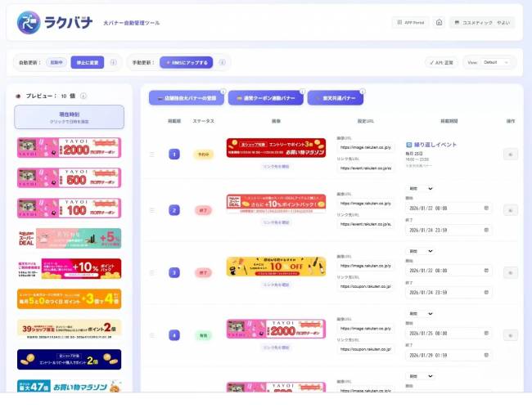Viewport: 532px width, 417px height.
Task: Open period type dropdown for row 2
Action: 420,189
